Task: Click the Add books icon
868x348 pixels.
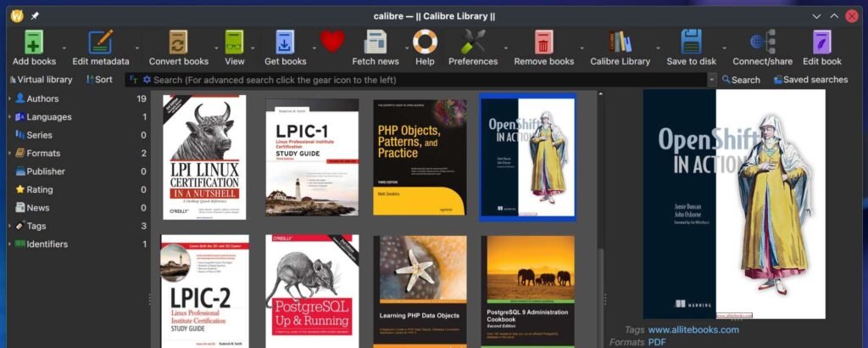Action: click(x=34, y=42)
